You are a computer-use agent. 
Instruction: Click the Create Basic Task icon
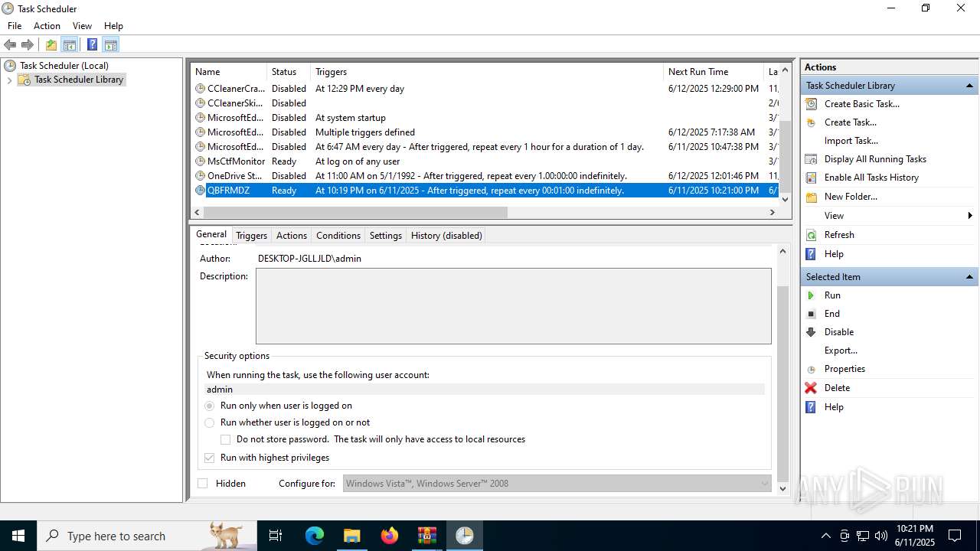point(812,104)
